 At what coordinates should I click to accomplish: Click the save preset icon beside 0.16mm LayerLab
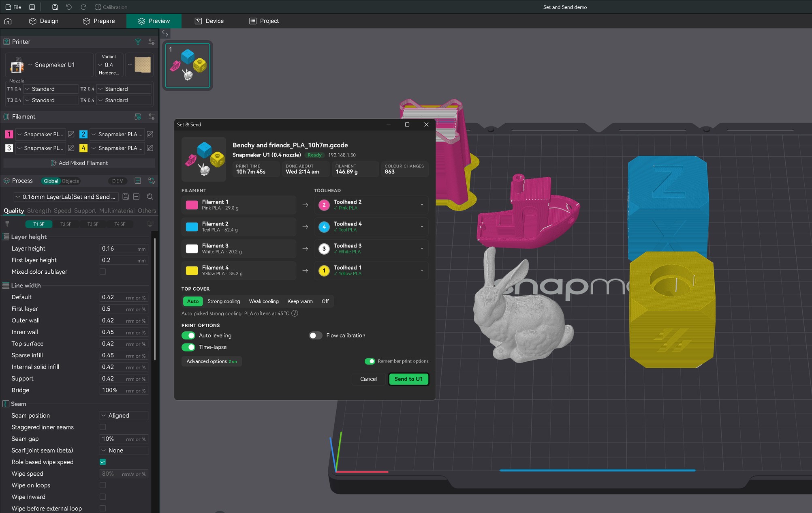(126, 197)
